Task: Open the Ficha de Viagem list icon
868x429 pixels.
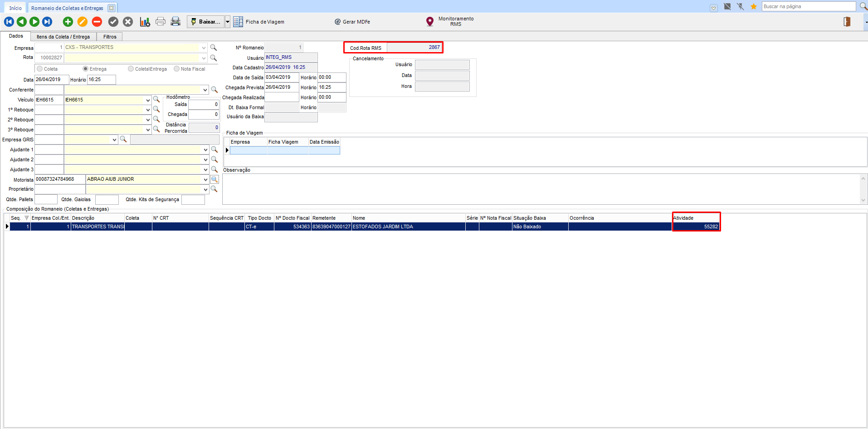Action: (238, 22)
